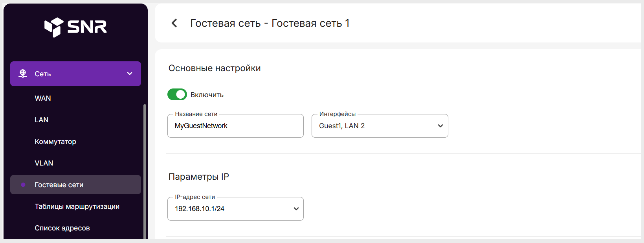The height and width of the screenshot is (243, 644).
Task: Navigate to Список адресов
Action: click(62, 228)
